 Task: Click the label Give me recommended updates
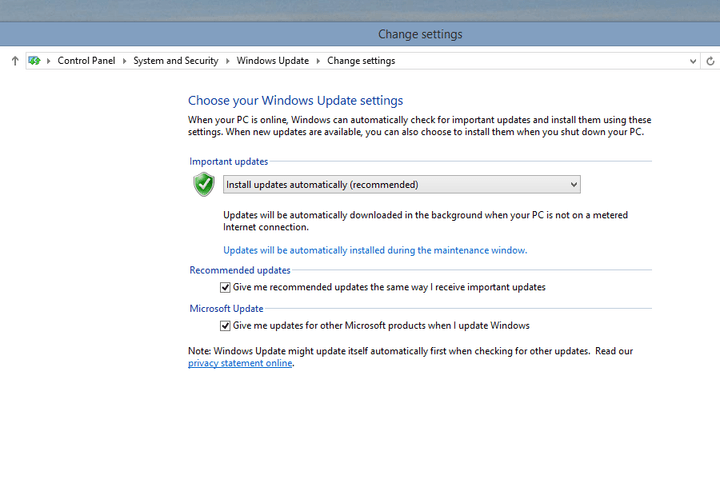click(389, 287)
